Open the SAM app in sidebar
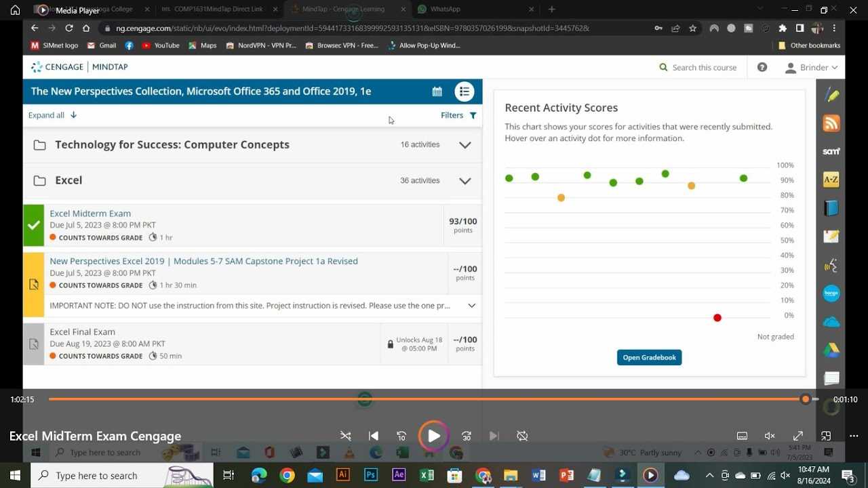This screenshot has height=488, width=868. pos(831,151)
